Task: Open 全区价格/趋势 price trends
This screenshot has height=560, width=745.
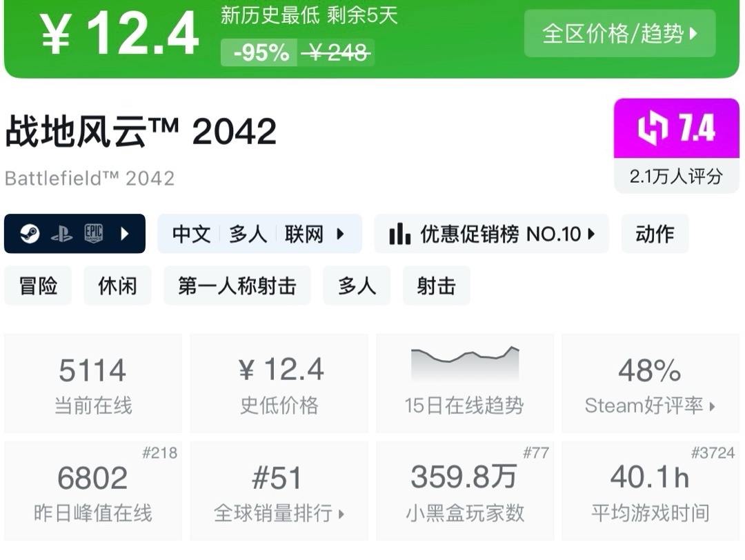Action: [619, 33]
